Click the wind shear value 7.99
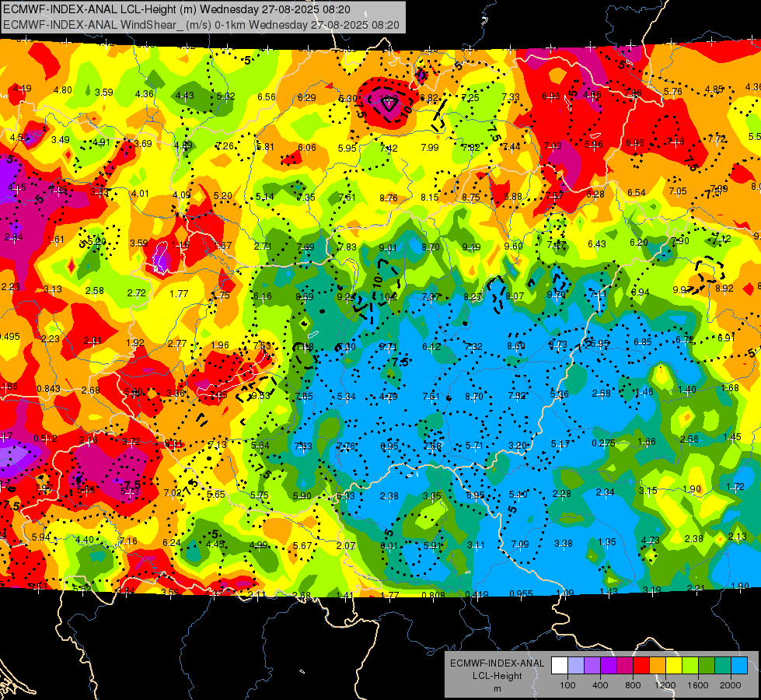This screenshot has height=700, width=761. point(430,147)
